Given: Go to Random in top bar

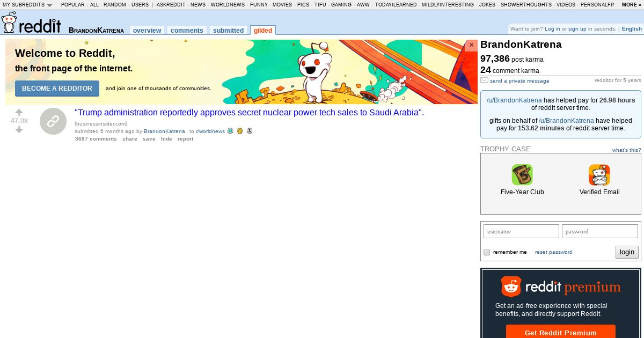Looking at the screenshot, I should (x=115, y=4).
